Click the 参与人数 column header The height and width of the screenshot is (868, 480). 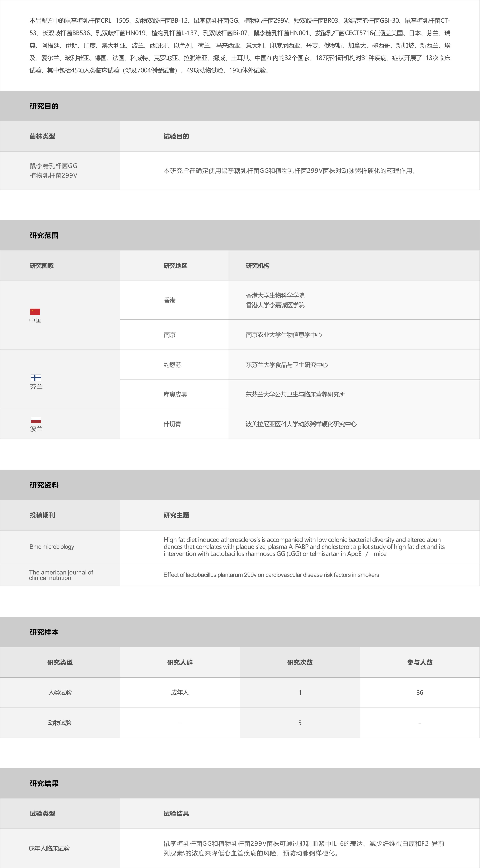[x=420, y=662]
